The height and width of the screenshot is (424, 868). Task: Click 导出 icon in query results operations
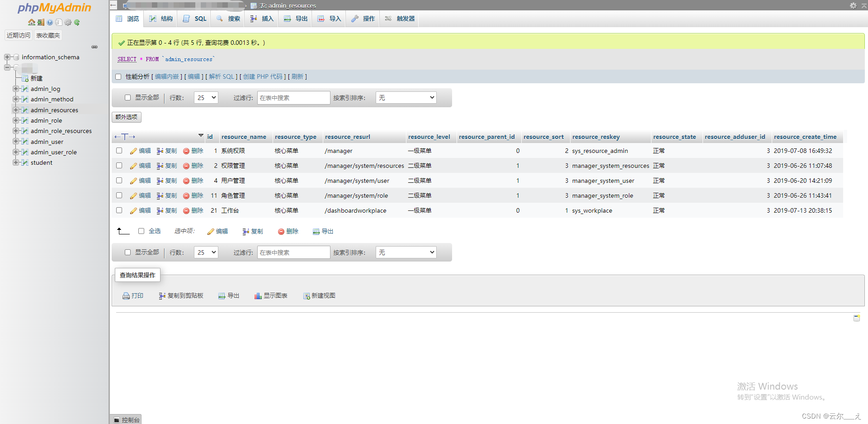(222, 296)
